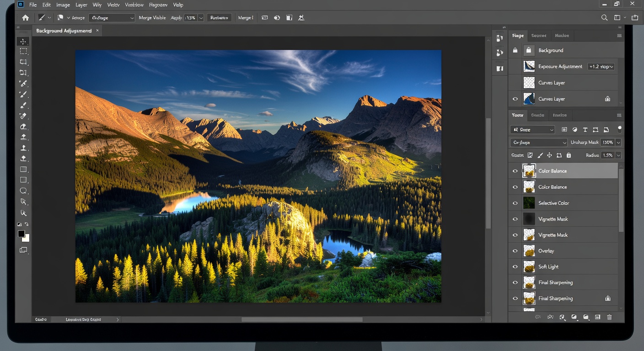Toggle visibility of the Color Balance layer

pyautogui.click(x=515, y=170)
